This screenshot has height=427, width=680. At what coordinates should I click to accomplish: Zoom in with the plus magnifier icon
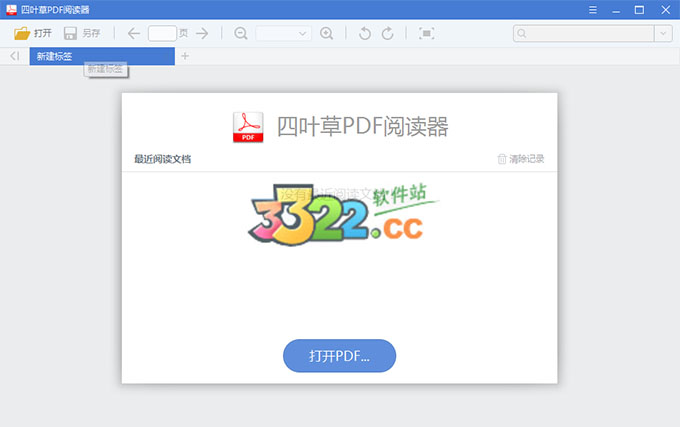(x=327, y=33)
